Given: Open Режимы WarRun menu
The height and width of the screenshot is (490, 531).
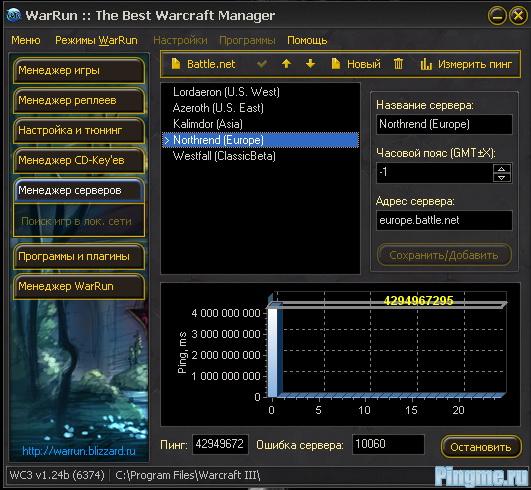Looking at the screenshot, I should [x=96, y=40].
